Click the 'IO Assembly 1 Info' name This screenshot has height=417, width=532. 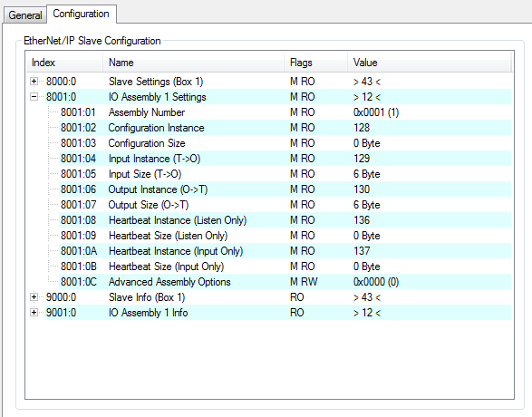coord(148,313)
